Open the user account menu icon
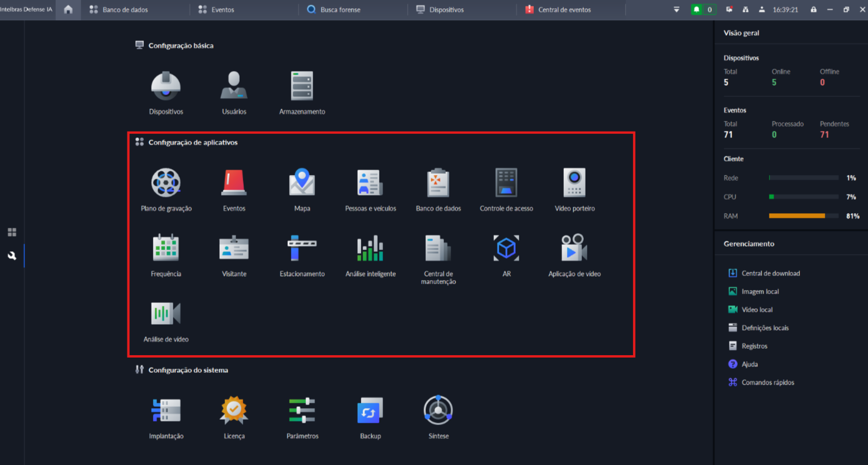 [x=762, y=10]
